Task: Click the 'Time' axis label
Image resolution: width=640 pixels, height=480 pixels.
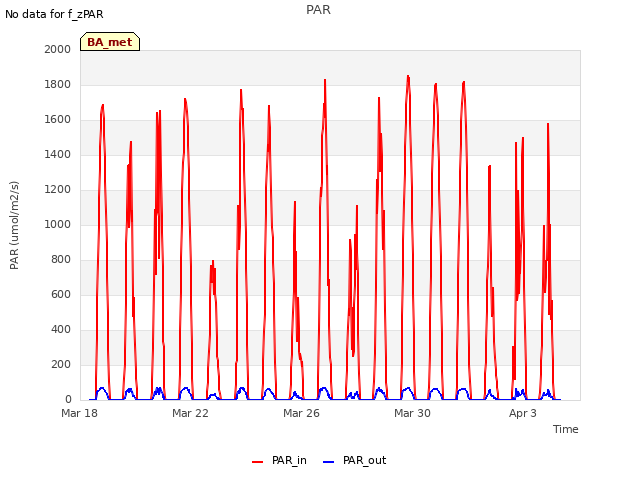Action: 566,429
